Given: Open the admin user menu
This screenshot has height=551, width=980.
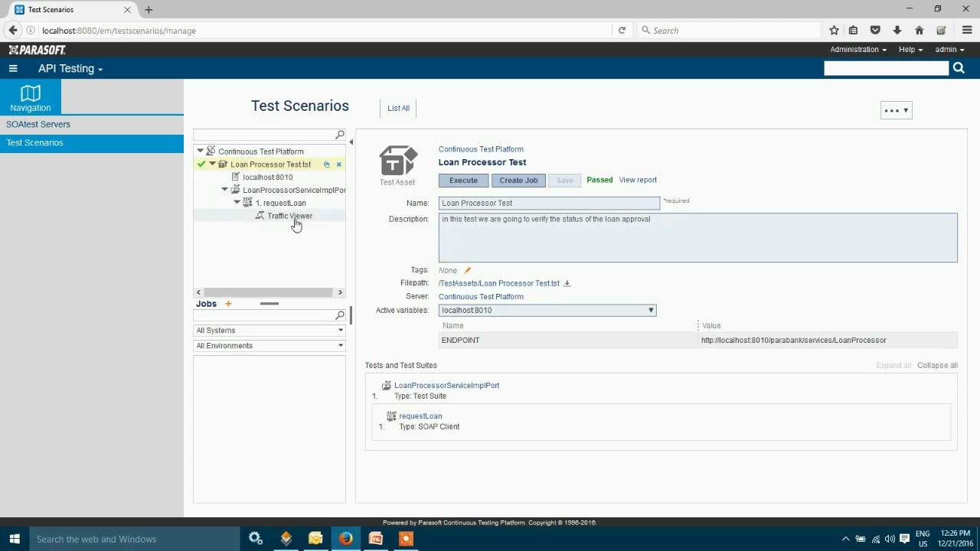Looking at the screenshot, I should pyautogui.click(x=949, y=49).
